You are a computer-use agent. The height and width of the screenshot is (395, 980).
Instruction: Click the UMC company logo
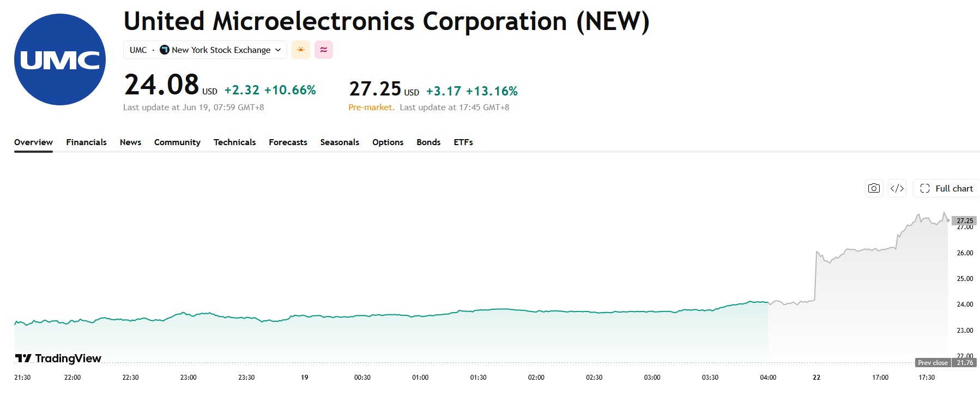[x=60, y=59]
